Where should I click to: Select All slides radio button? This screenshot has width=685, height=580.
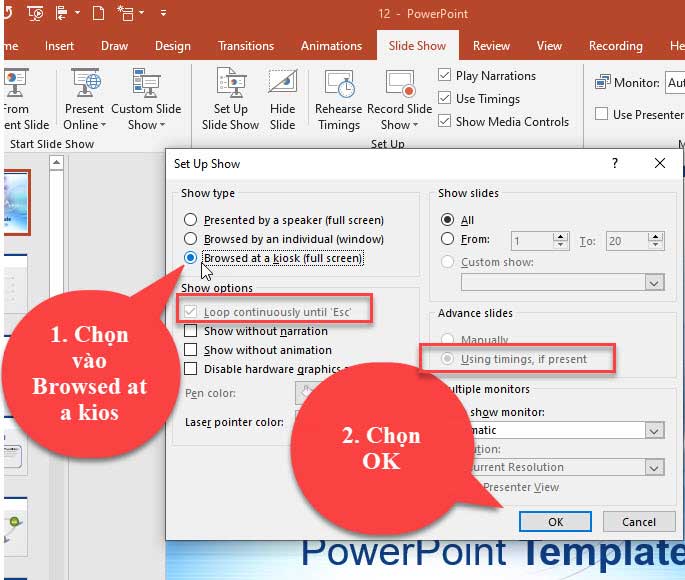tap(447, 219)
